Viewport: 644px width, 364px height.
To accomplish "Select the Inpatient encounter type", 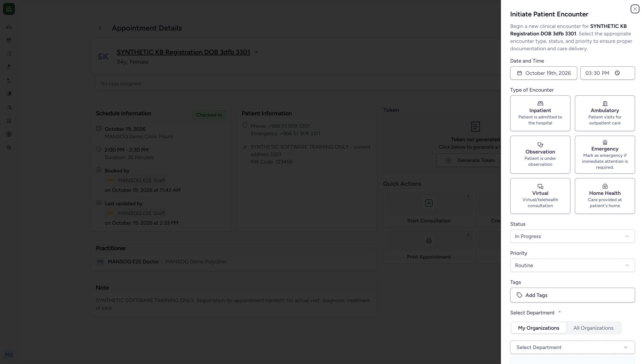I will click(x=540, y=113).
